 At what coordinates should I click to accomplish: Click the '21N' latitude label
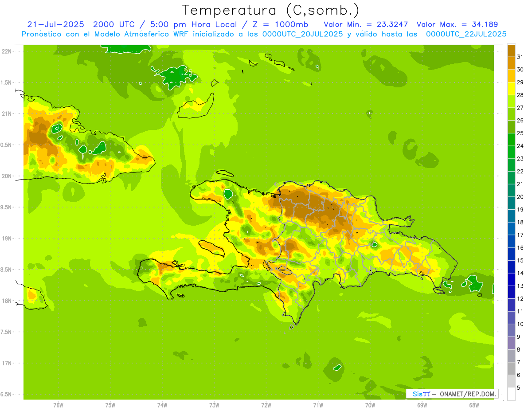tap(7, 114)
